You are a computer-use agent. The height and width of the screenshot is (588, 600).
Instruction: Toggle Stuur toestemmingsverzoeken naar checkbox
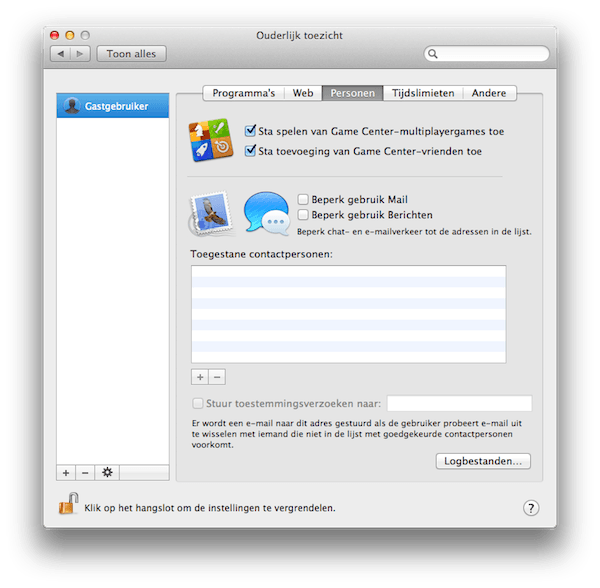click(x=198, y=403)
